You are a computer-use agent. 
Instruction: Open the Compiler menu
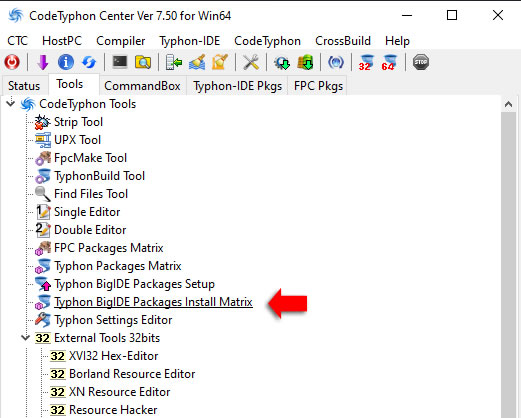(120, 41)
